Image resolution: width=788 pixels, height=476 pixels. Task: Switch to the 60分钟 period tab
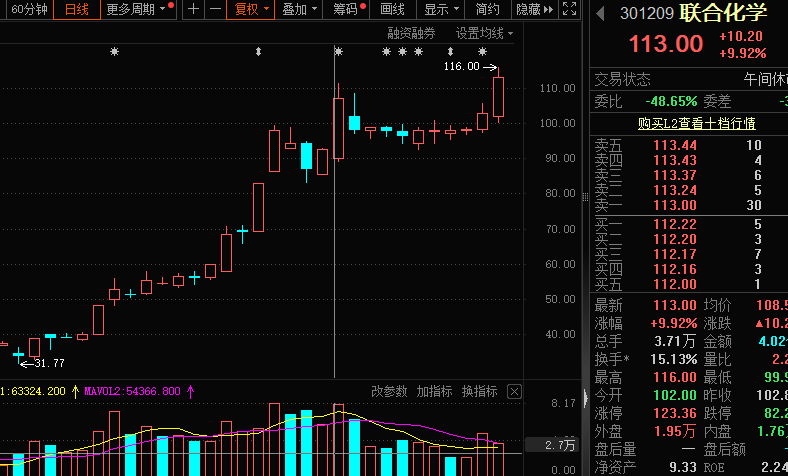tap(28, 9)
